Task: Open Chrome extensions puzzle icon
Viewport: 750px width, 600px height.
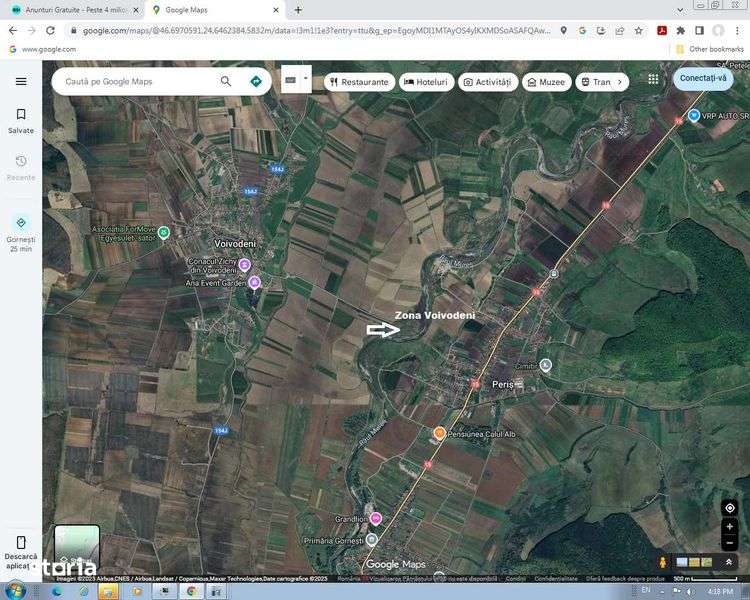Action: (x=680, y=31)
